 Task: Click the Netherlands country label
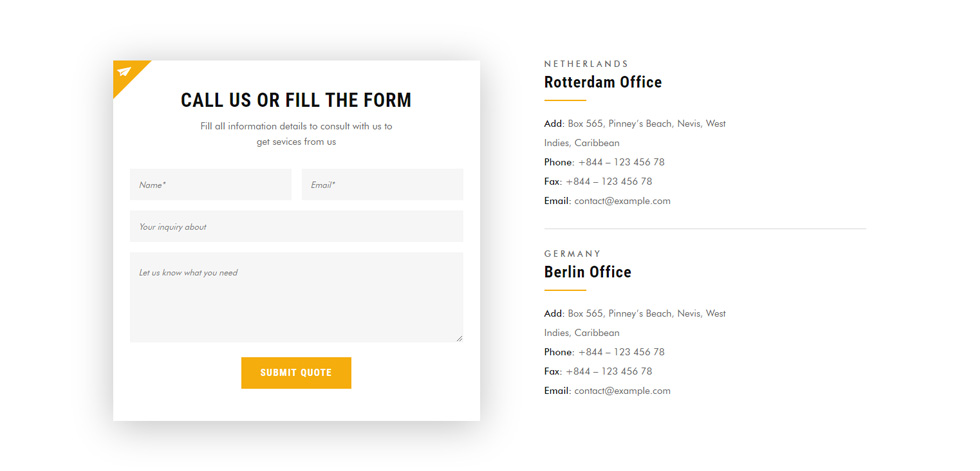click(x=586, y=64)
